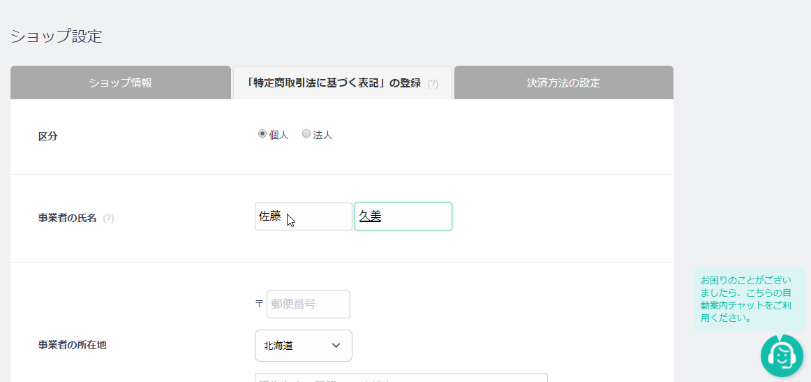Screen dimensions: 811x382
Task: Click the chevron arrow in the prefecture selector
Action: coord(336,345)
